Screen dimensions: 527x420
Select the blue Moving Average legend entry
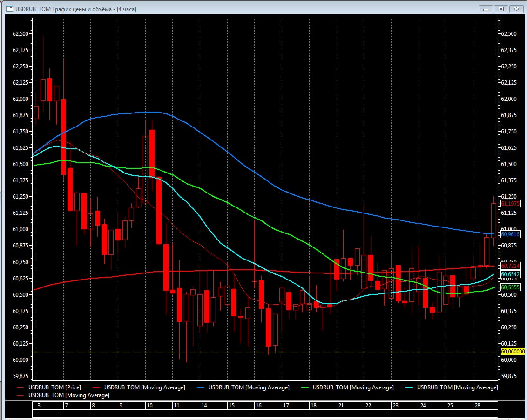pos(249,387)
